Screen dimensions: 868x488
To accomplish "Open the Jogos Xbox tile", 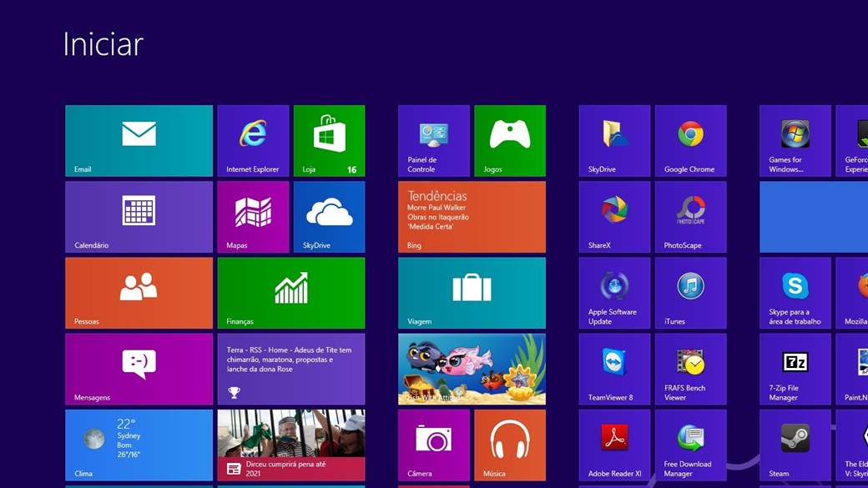I will click(509, 140).
